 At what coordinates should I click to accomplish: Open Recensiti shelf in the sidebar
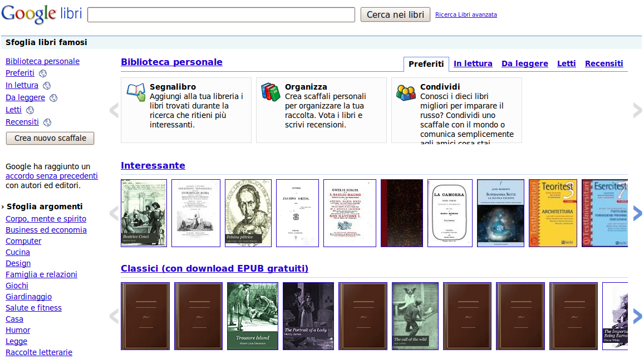coord(22,122)
